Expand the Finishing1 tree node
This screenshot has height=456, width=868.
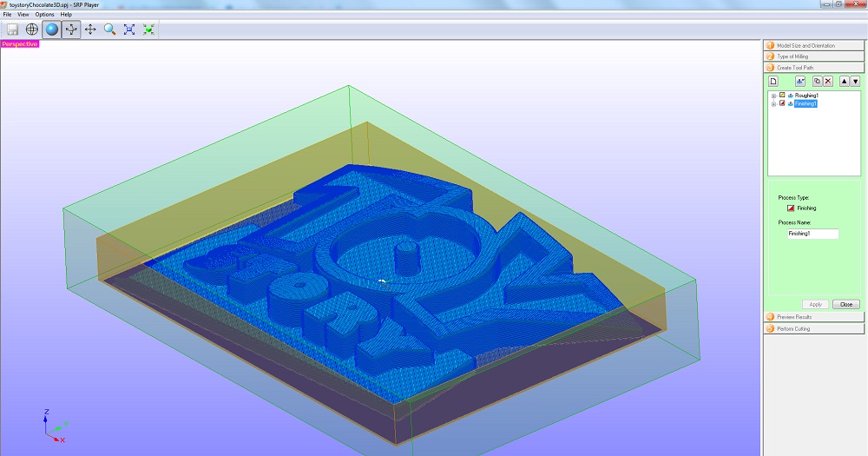(x=774, y=104)
